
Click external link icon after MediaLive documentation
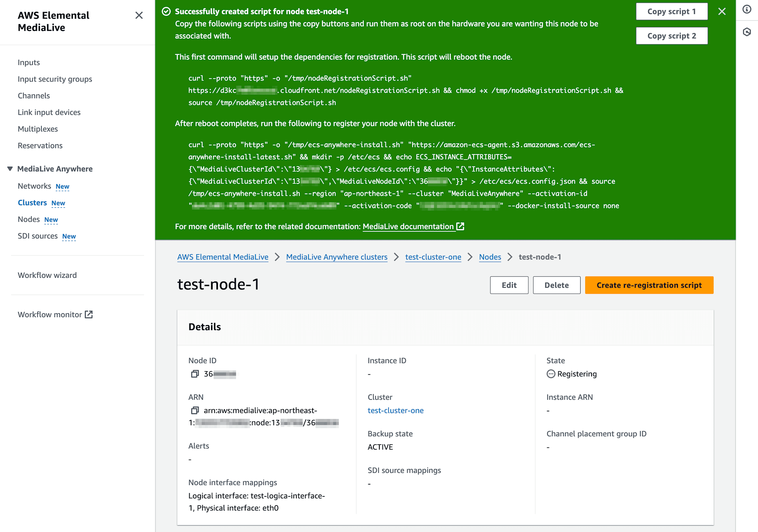[460, 226]
